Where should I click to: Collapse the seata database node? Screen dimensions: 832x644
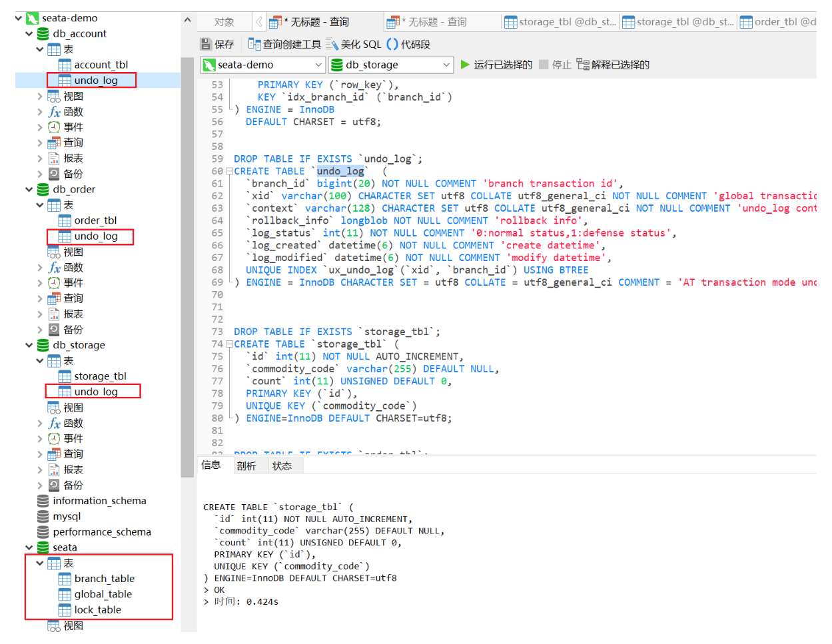point(29,547)
